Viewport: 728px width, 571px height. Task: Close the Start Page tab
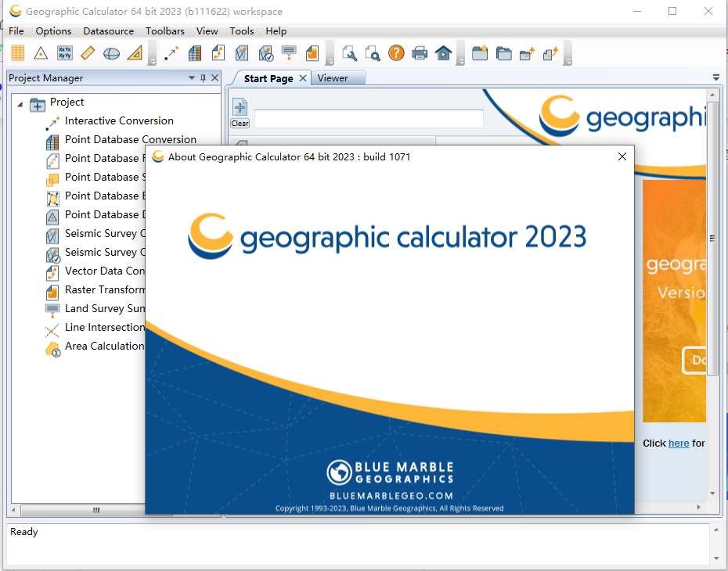pyautogui.click(x=303, y=78)
